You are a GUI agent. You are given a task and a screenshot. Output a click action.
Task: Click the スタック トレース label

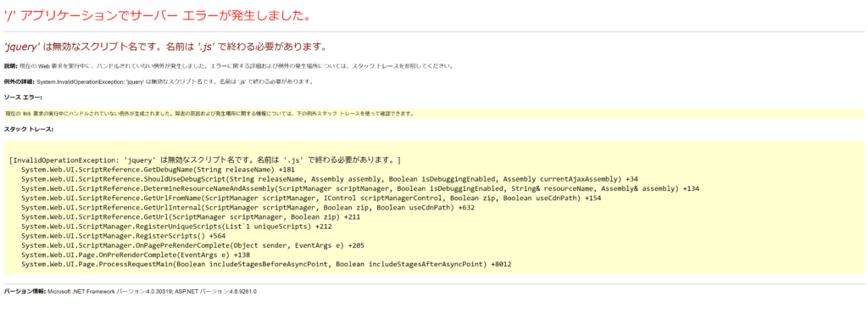(x=28, y=129)
